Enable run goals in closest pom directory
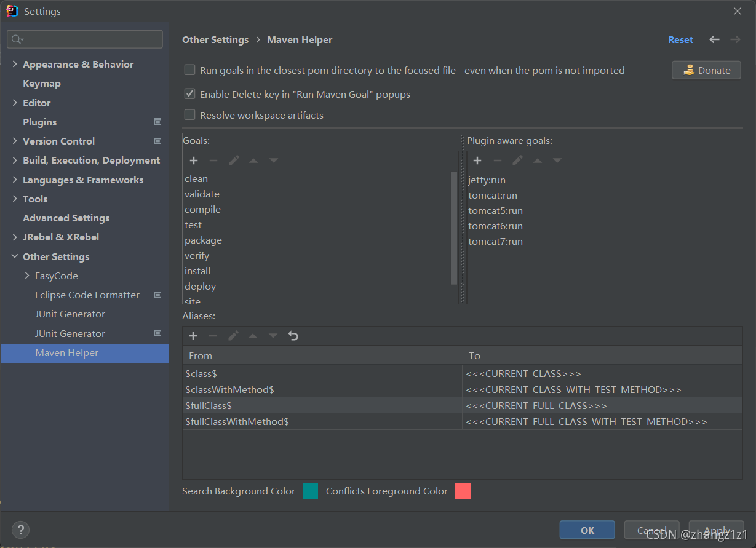The width and height of the screenshot is (756, 548). (190, 70)
